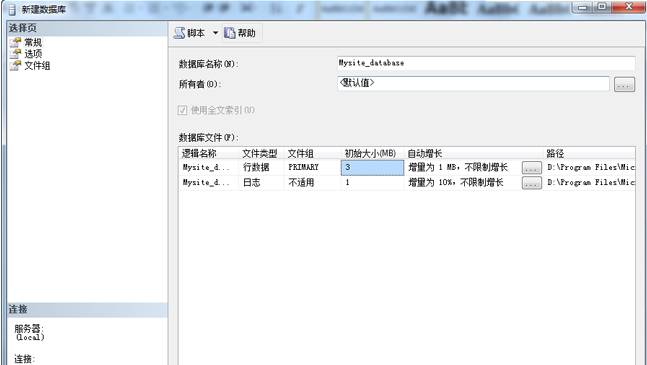Toggle the 使用全文索引 checkbox
This screenshot has height=365, width=647.
pyautogui.click(x=182, y=110)
